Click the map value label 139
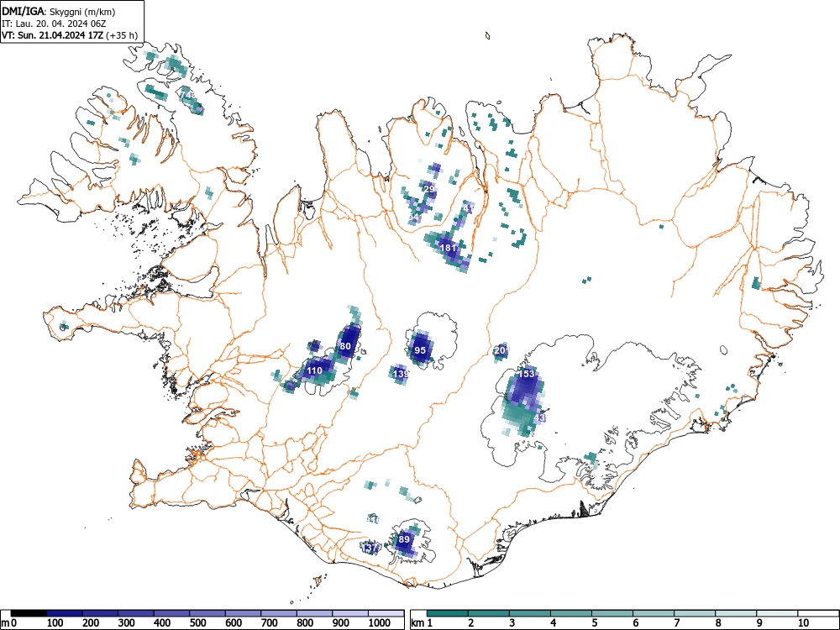 tap(402, 374)
